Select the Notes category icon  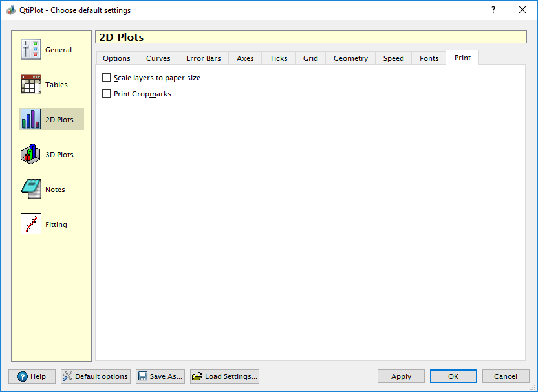31,190
